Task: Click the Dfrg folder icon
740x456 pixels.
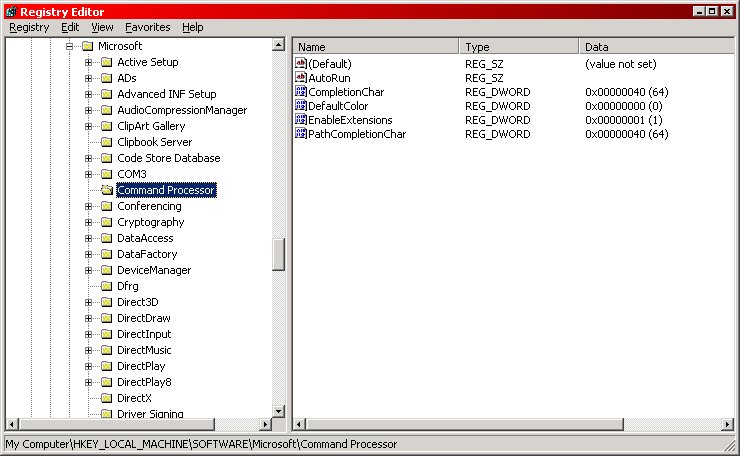Action: [x=107, y=286]
